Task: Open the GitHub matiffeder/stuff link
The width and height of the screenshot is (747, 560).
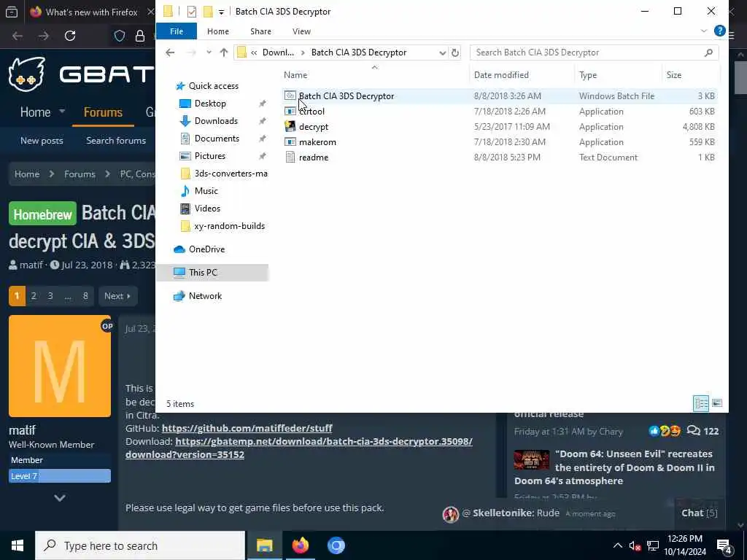Action: (247, 428)
